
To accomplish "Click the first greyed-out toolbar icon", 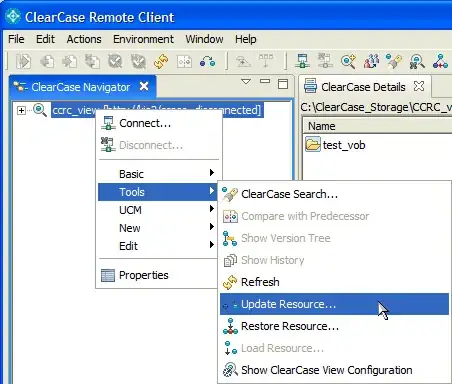I will click(x=24, y=62).
